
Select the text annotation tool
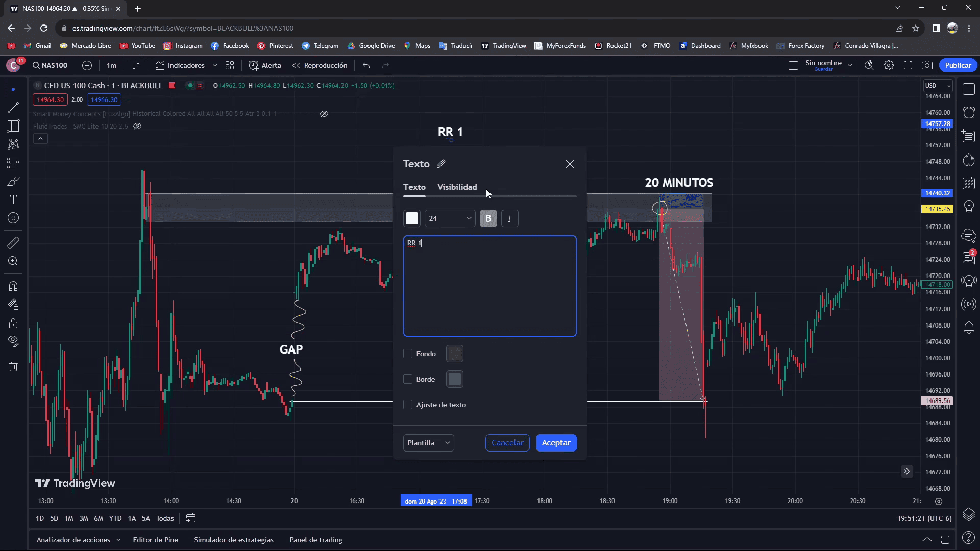(x=13, y=199)
